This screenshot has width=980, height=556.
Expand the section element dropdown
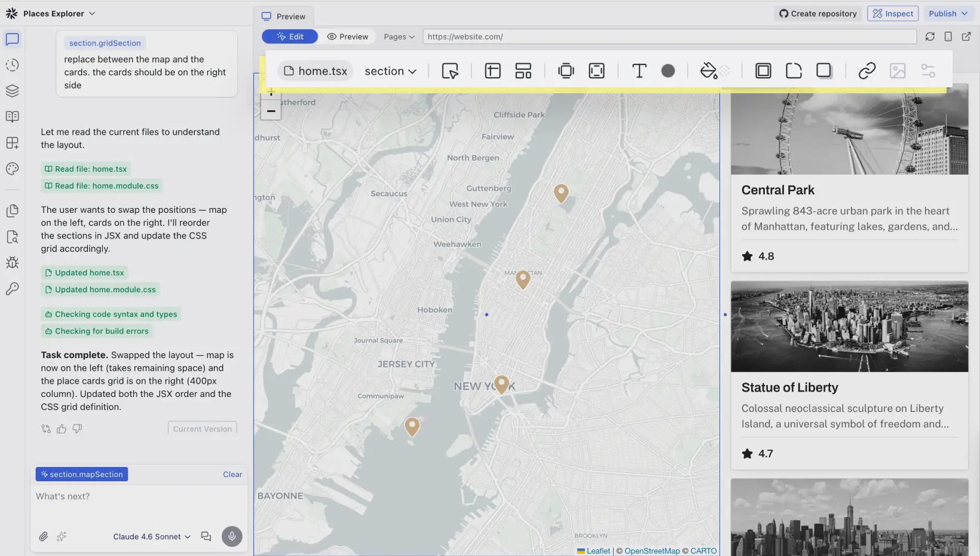[390, 71]
